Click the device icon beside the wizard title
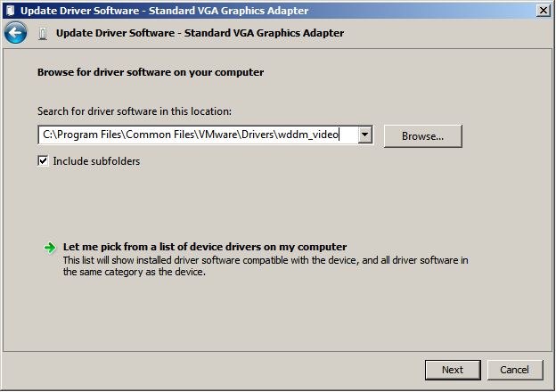Image resolution: width=556 pixels, height=392 pixels. [41, 33]
